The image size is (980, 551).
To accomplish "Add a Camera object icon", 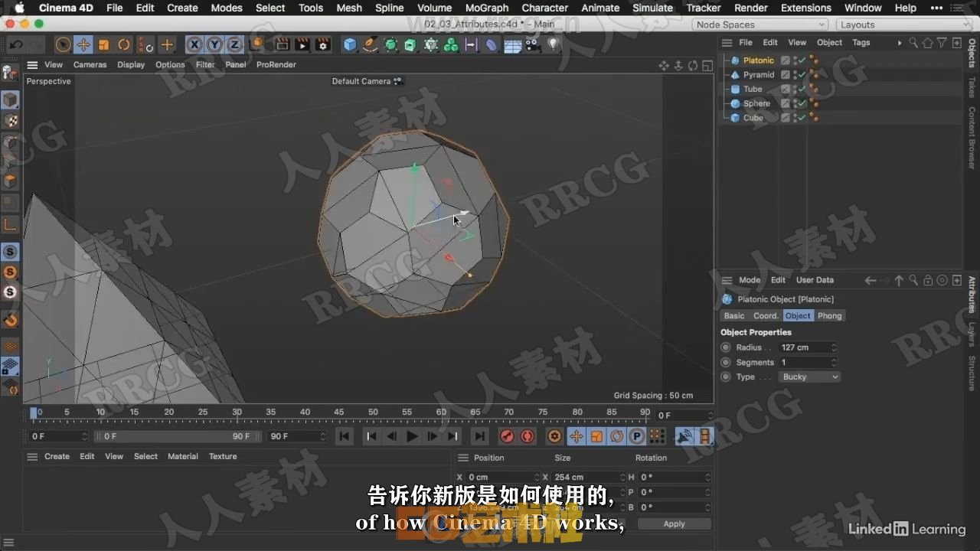I will click(x=533, y=44).
